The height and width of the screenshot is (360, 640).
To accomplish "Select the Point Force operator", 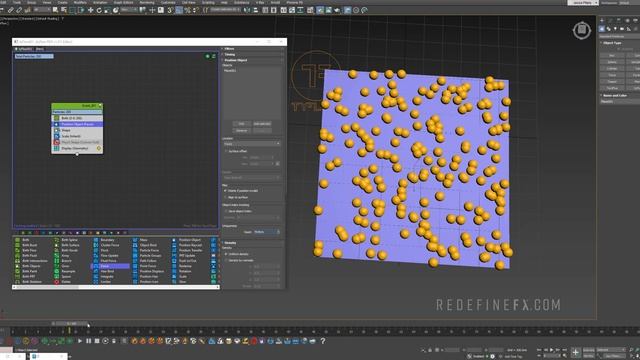I will pos(145,266).
